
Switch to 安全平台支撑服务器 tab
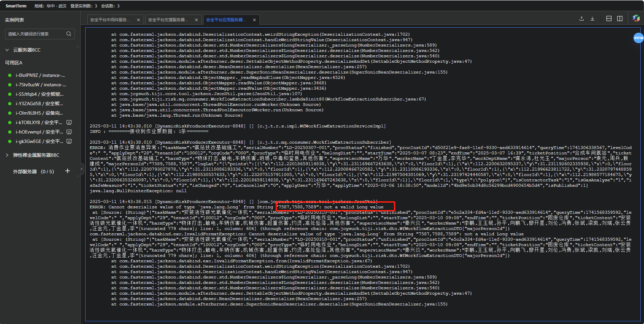coord(168,20)
